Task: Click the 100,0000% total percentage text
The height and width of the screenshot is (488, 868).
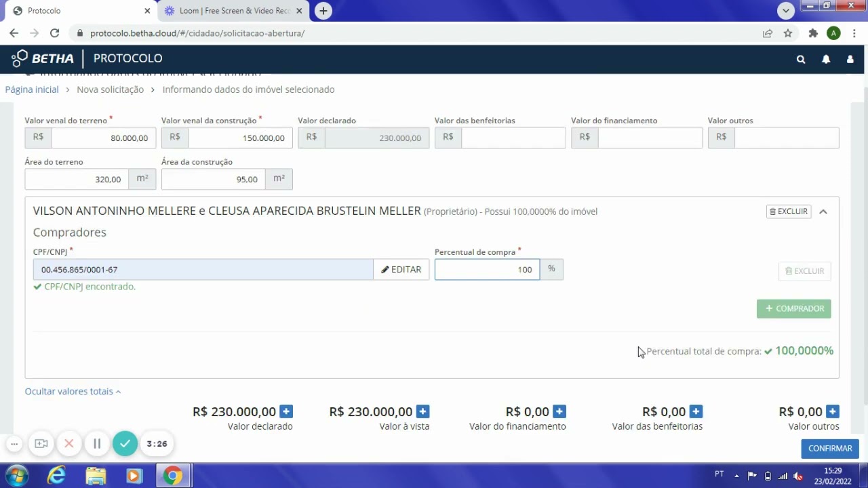Action: [804, 350]
